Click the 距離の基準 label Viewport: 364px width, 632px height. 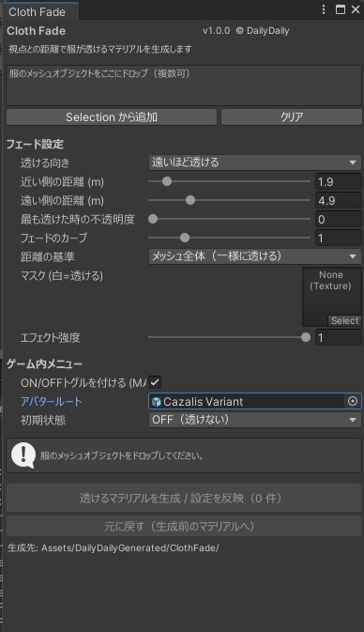point(48,256)
